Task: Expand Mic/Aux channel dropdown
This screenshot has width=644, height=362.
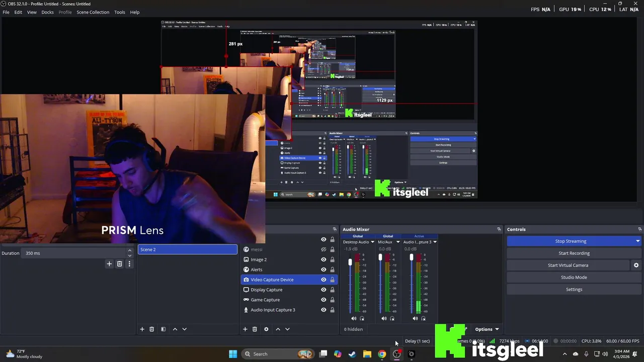Action: click(397, 242)
